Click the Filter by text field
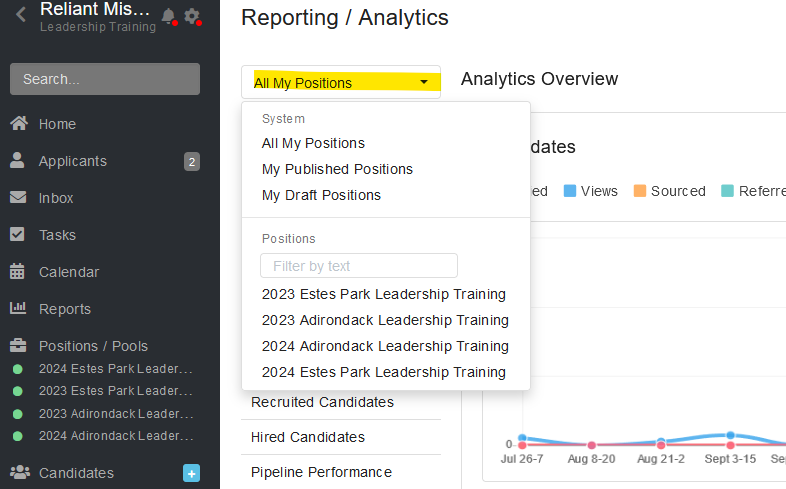Screen dimensions: 786x489 [x=358, y=266]
